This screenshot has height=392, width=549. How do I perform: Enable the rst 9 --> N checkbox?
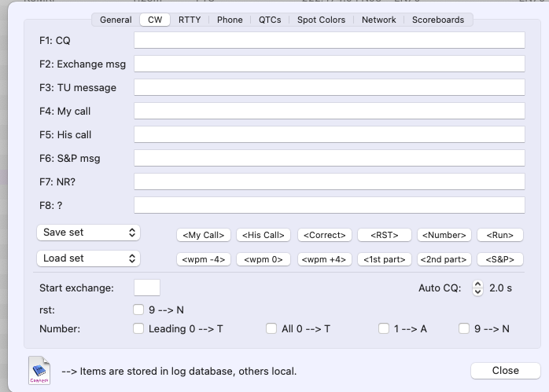[x=139, y=310]
